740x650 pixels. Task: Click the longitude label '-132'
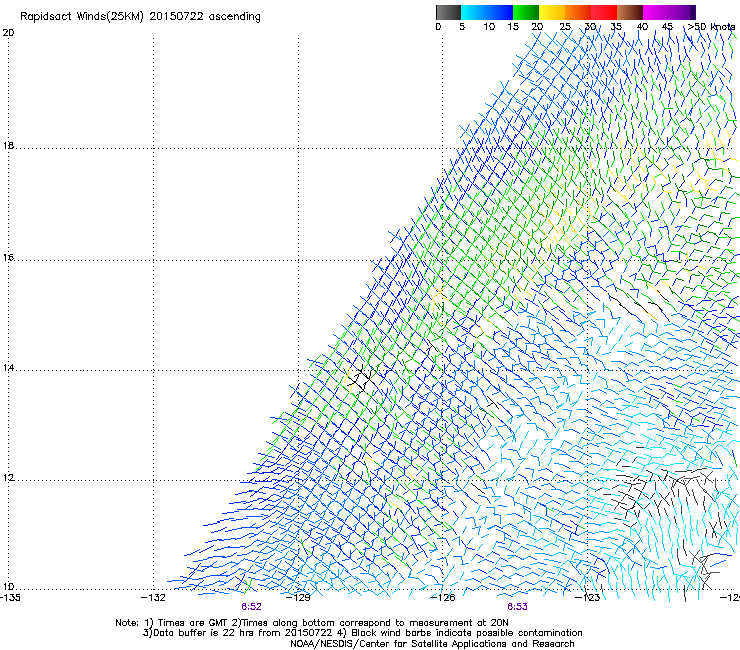click(153, 598)
